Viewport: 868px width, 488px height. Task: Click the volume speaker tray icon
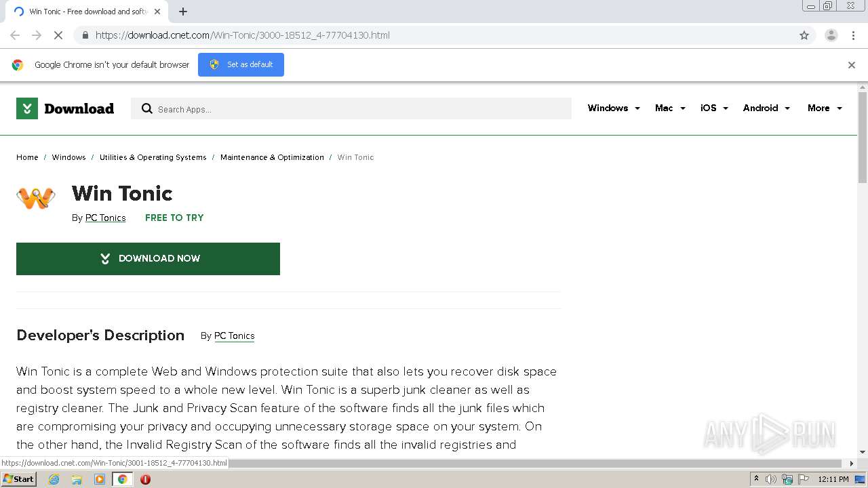point(771,479)
